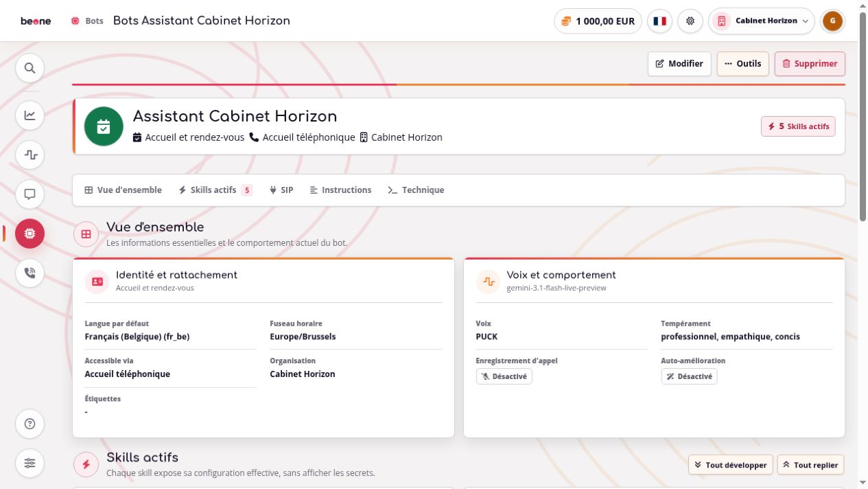Click the professionnel, empathique, concis text
868x489 pixels.
[x=730, y=337]
